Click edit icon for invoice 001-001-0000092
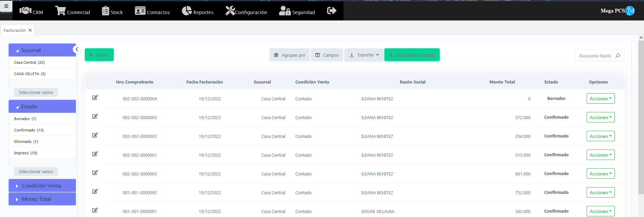Image resolution: width=644 pixels, height=217 pixels. click(95, 192)
